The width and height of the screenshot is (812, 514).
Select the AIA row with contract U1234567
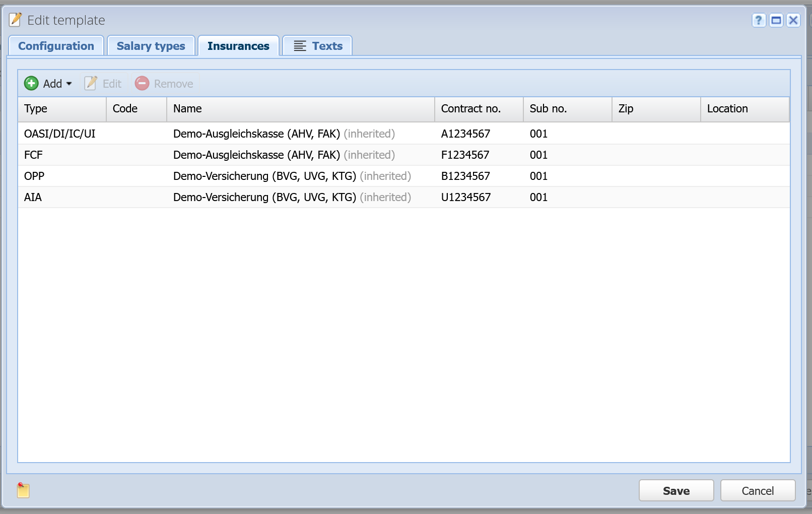tap(404, 197)
